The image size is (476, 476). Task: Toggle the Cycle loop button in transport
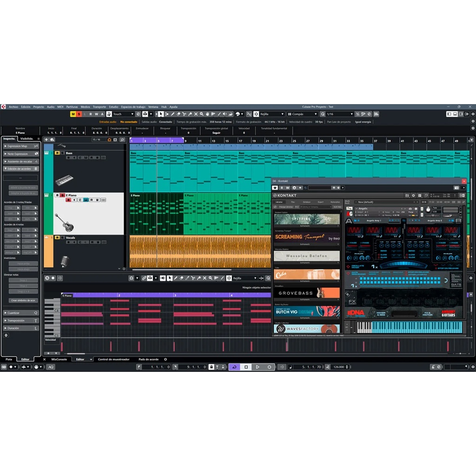[x=234, y=367]
